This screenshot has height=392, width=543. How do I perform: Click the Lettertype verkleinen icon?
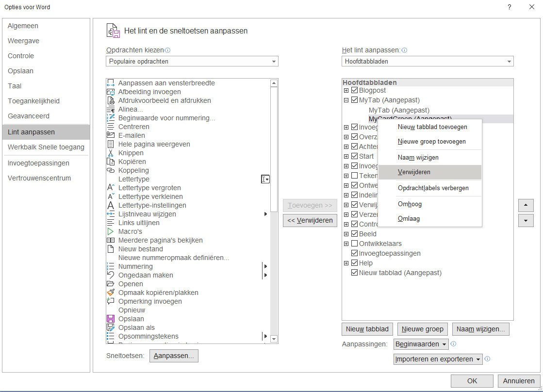click(x=111, y=196)
